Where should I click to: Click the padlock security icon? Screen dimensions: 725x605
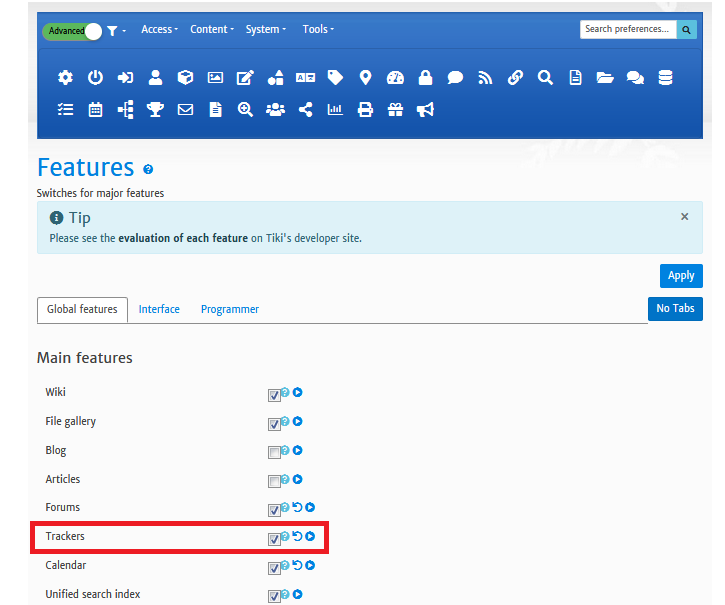point(425,77)
